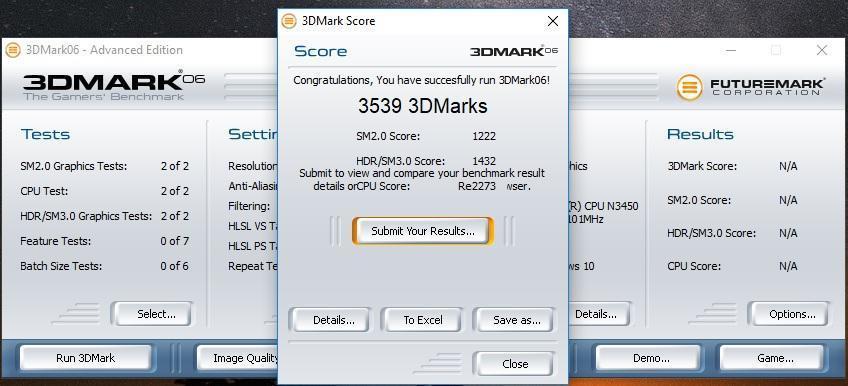Open Image Quality in the main window

(x=237, y=358)
